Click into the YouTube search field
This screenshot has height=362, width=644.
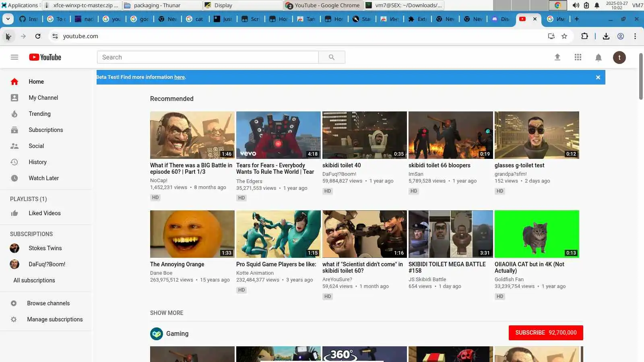(208, 57)
